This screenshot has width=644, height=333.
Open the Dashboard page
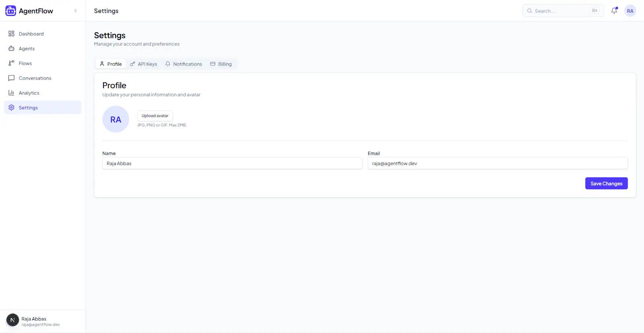click(x=43, y=34)
